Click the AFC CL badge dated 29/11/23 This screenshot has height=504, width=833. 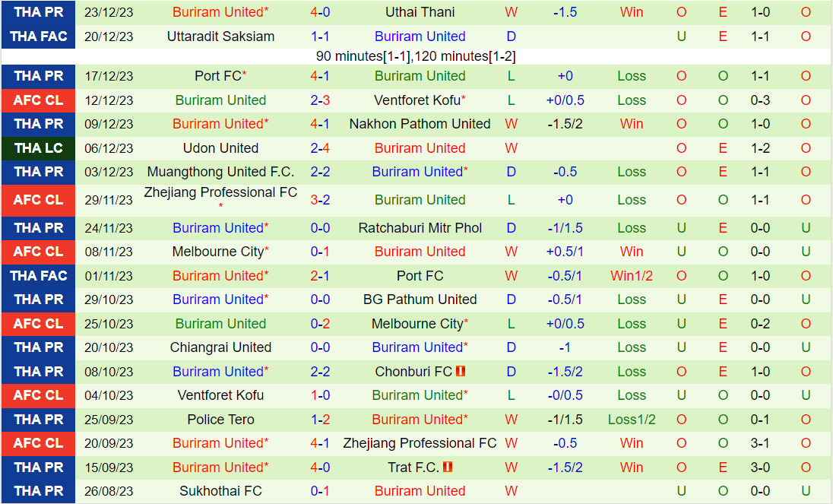click(38, 200)
